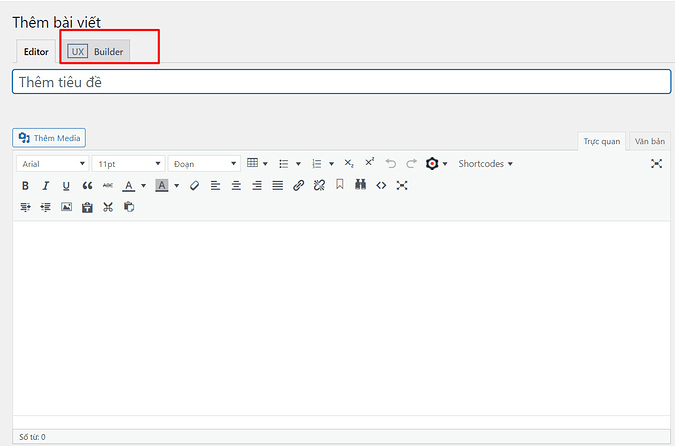
Task: Toggle italic formatting
Action: tap(45, 186)
